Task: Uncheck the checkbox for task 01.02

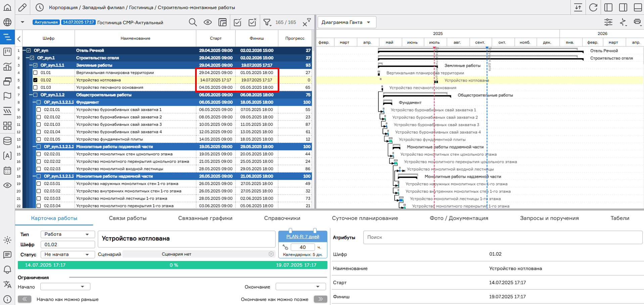Action: 35,80
